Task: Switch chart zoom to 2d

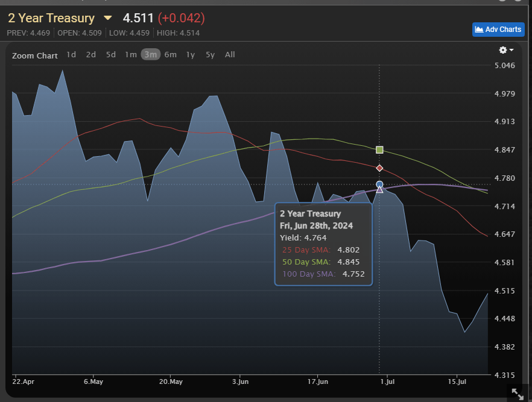Action: click(x=90, y=55)
